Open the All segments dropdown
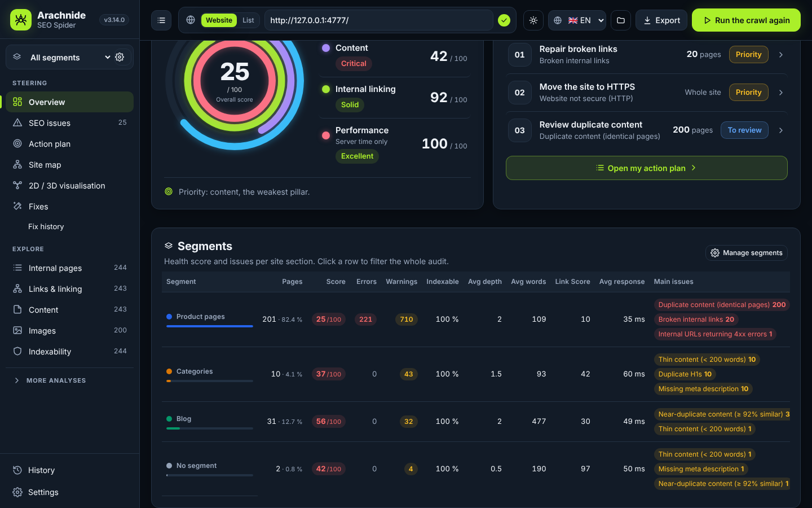 pos(69,57)
